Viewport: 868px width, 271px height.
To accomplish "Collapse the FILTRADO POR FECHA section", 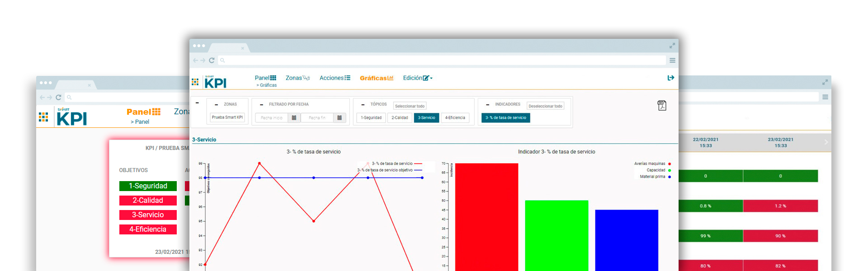I will (x=261, y=104).
